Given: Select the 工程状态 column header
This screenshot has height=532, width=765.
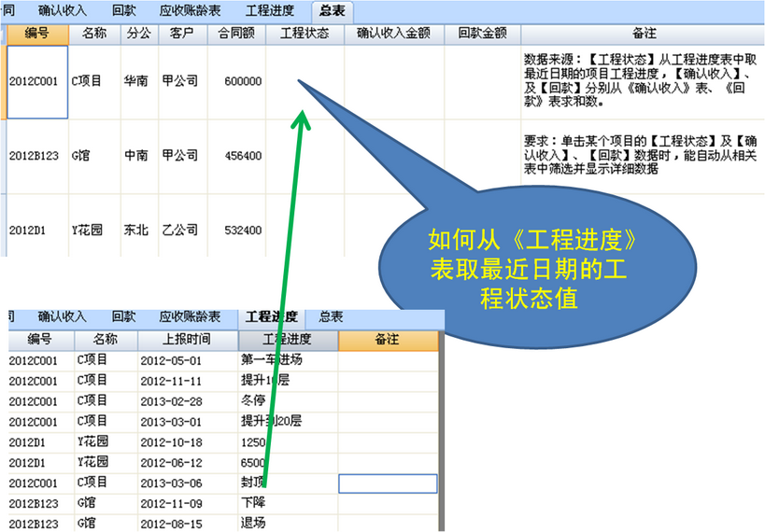Looking at the screenshot, I should 305,34.
